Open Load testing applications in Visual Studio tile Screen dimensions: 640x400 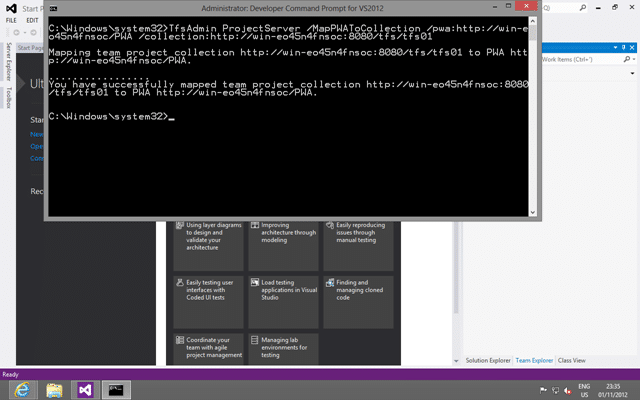click(283, 302)
